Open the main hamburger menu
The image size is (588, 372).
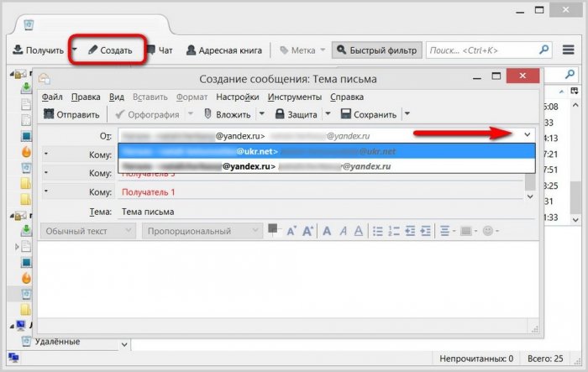(569, 50)
